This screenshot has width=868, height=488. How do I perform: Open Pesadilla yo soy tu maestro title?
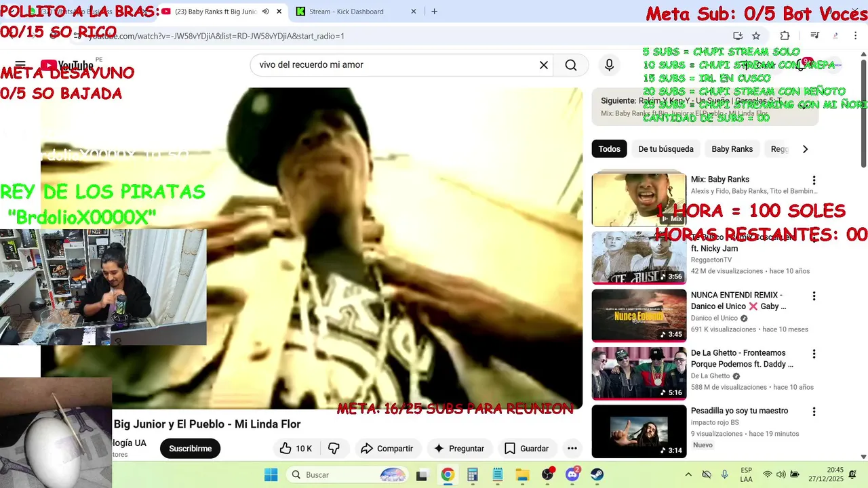(x=739, y=411)
